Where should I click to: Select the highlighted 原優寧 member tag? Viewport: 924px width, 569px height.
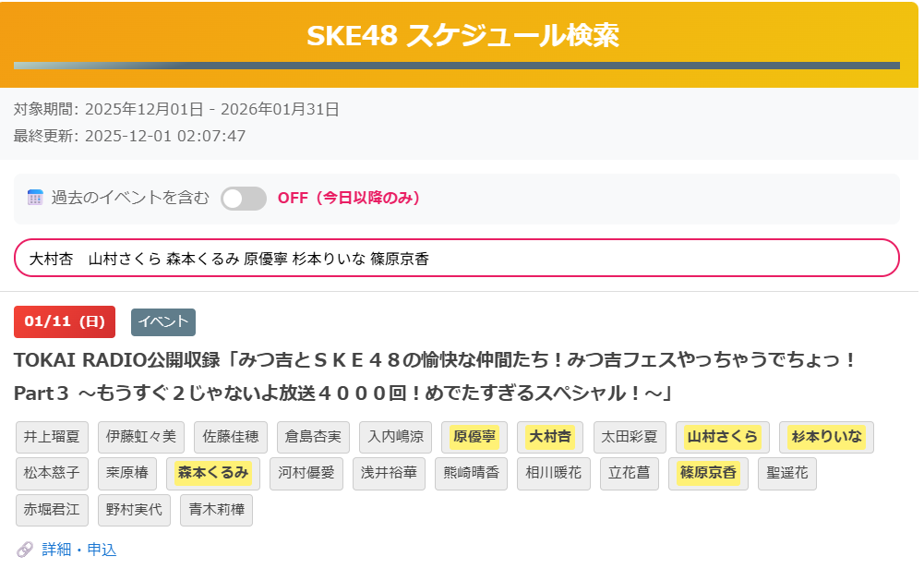[x=474, y=437]
